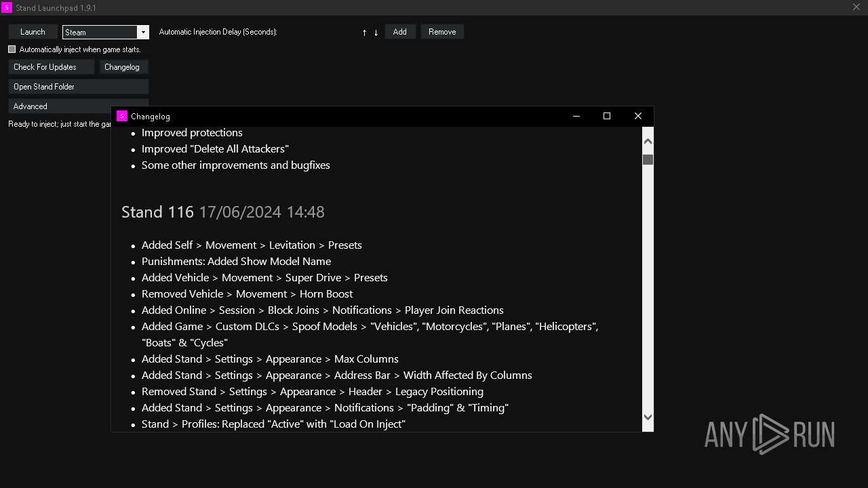
Task: Click 'Added Vehicle > Movement > Super Drive' line
Action: 264,278
